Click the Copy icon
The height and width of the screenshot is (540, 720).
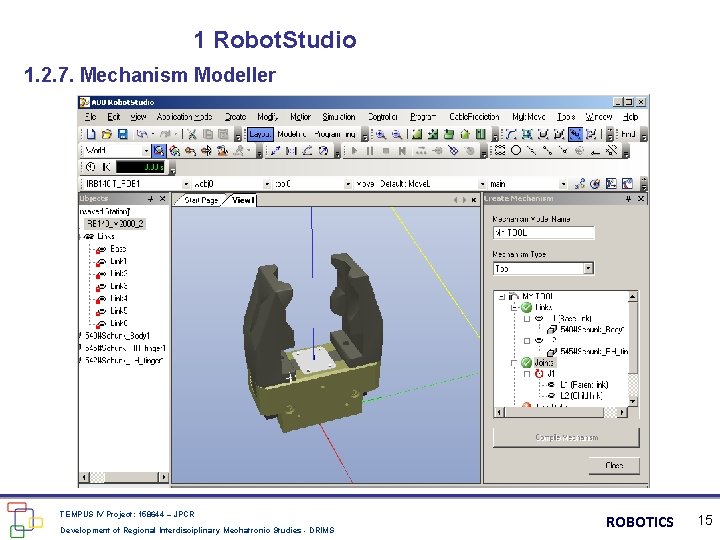[208, 134]
